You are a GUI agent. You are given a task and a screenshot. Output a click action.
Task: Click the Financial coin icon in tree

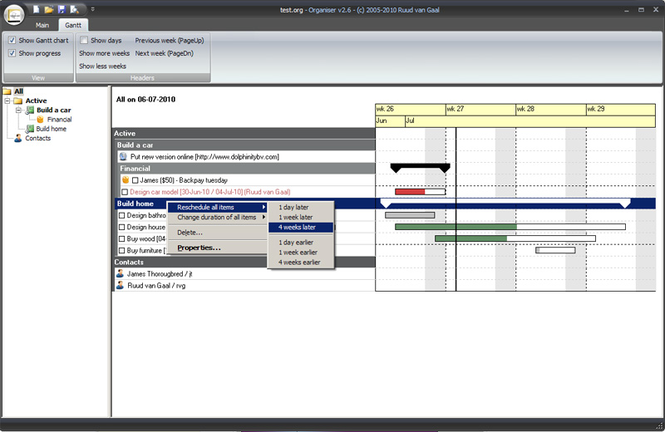point(41,119)
